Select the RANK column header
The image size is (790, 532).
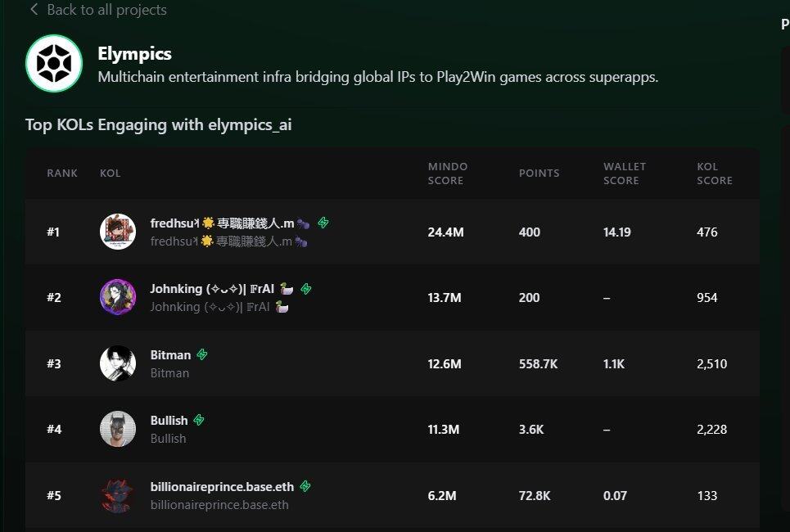[62, 174]
